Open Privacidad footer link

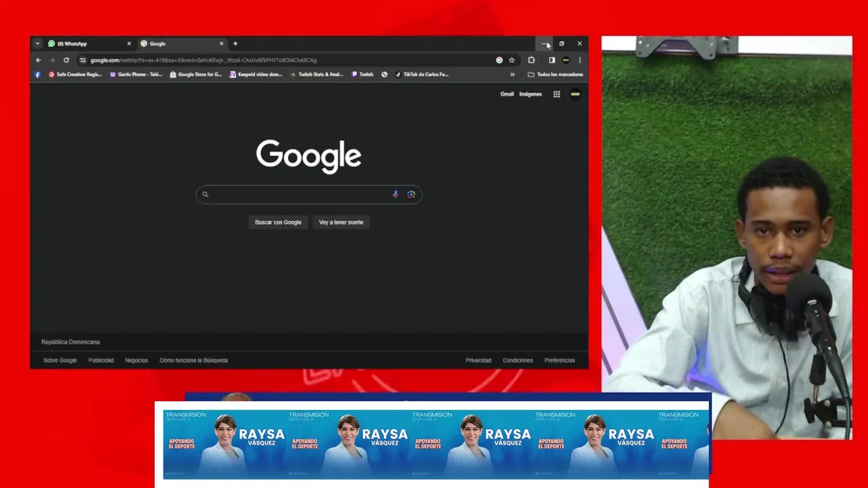tap(478, 361)
